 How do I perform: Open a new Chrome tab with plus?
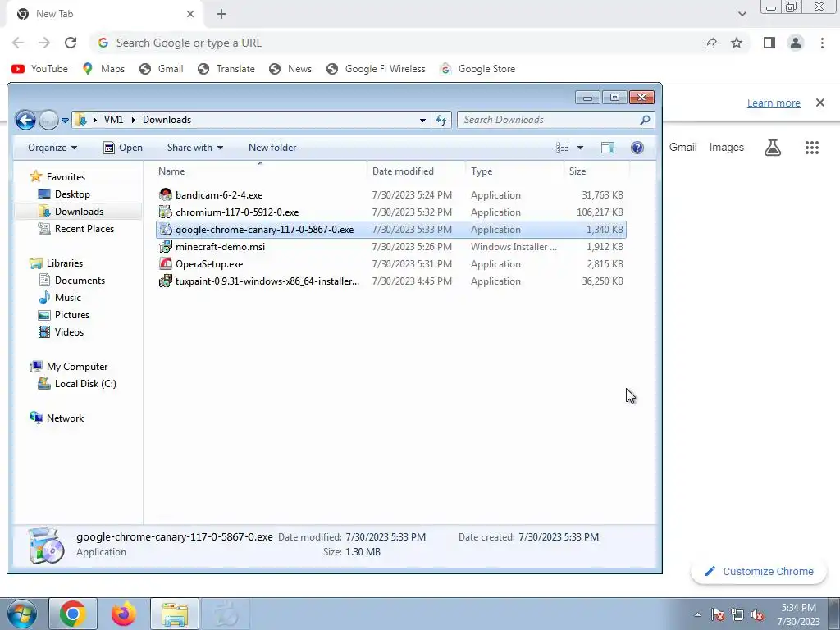coord(221,14)
